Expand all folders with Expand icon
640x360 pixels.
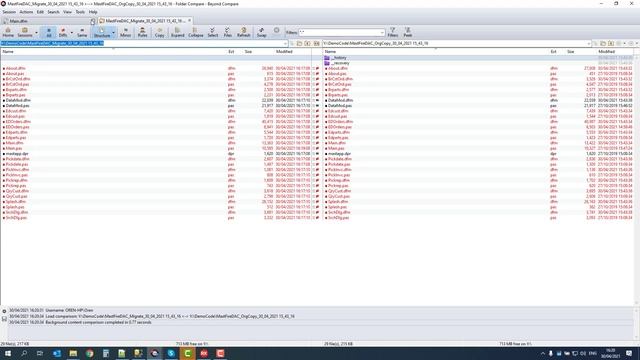(x=178, y=32)
